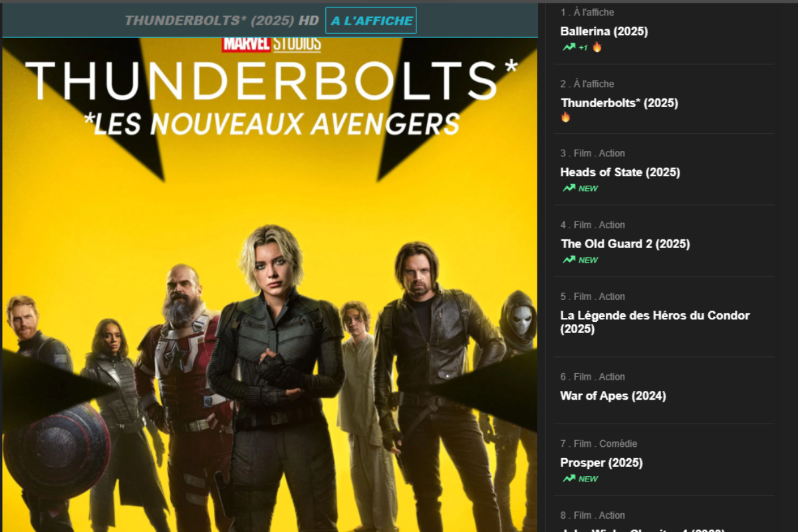Select La Légende des Héros du Condor

[655, 322]
